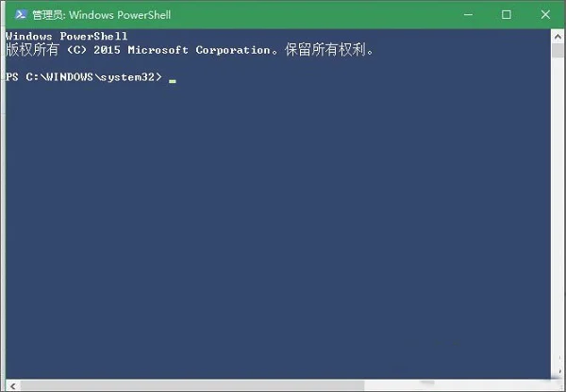Image resolution: width=566 pixels, height=392 pixels.
Task: Click the horizontal scrollbar thumb
Action: click(192, 385)
